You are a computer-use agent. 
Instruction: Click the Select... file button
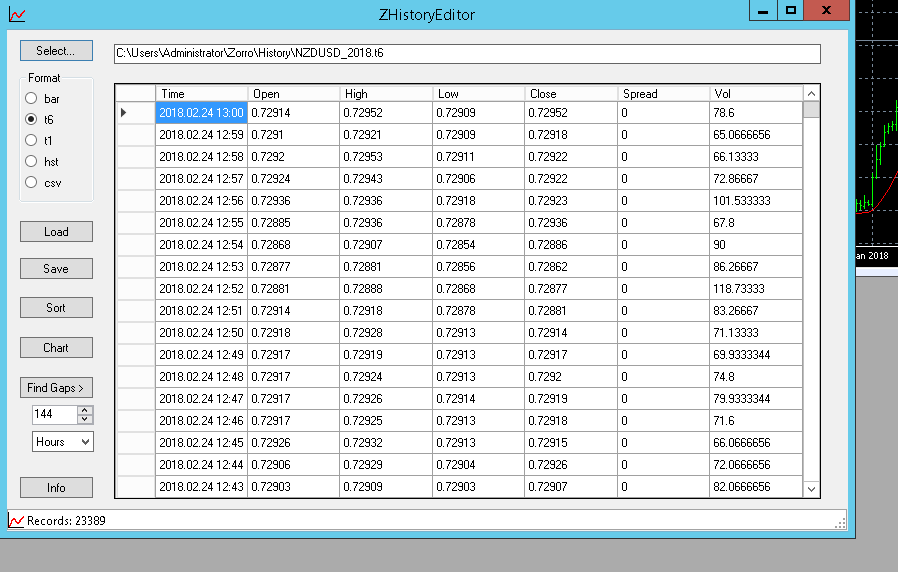(x=56, y=50)
